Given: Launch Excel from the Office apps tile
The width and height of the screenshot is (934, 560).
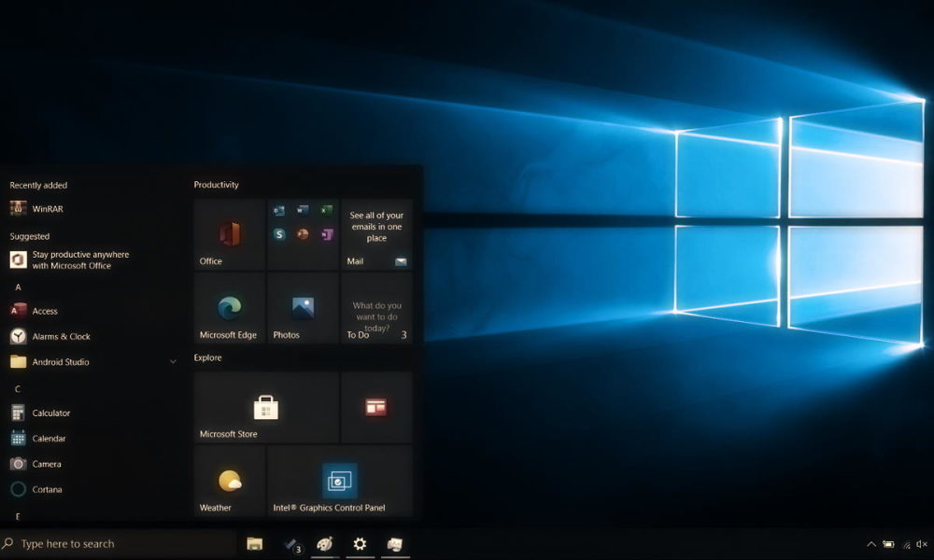Looking at the screenshot, I should click(x=326, y=209).
